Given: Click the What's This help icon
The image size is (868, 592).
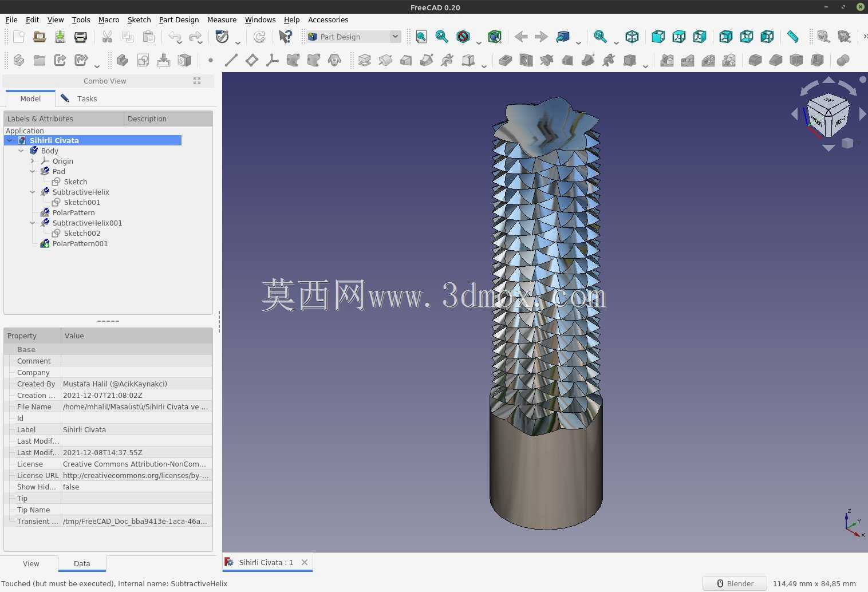Looking at the screenshot, I should 285,37.
